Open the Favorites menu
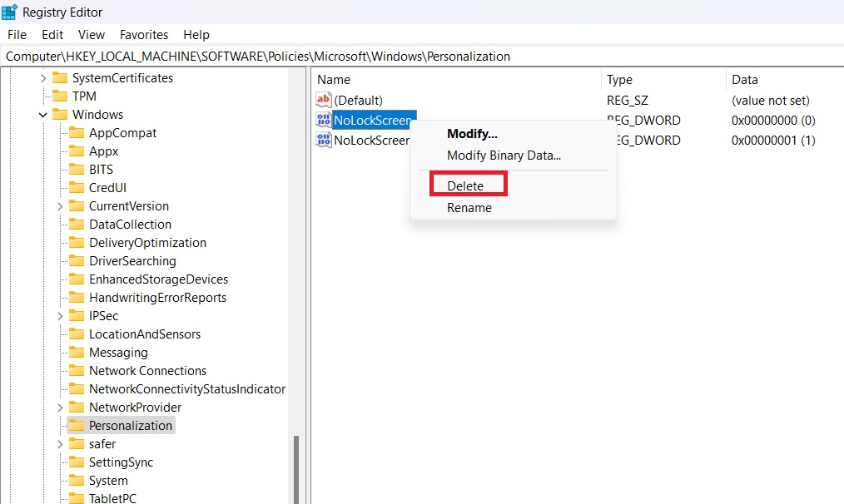The width and height of the screenshot is (844, 504). tap(144, 34)
